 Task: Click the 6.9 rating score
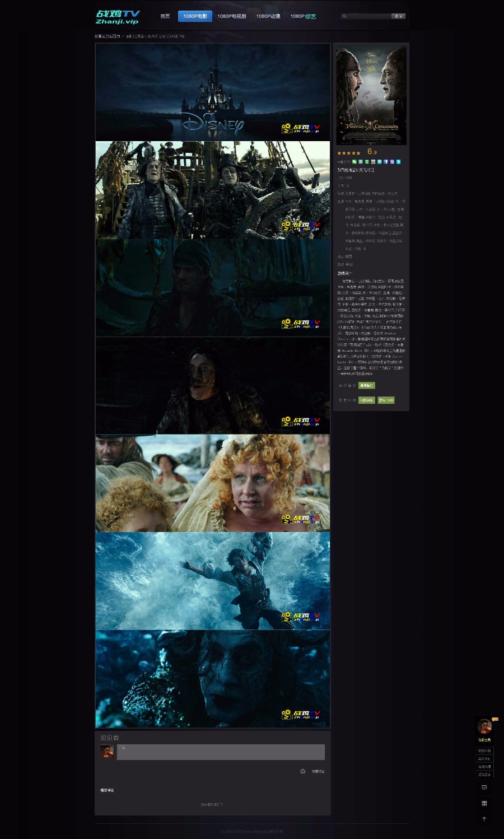pos(372,152)
